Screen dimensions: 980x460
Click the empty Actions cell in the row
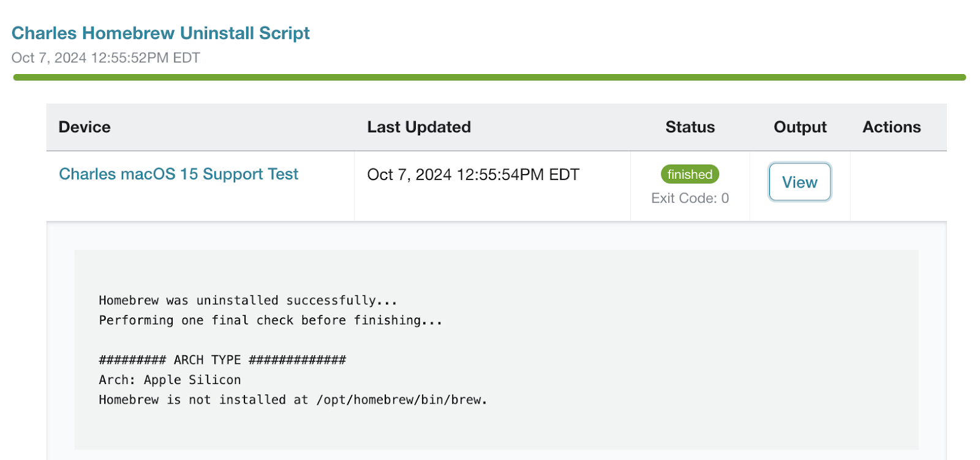click(x=898, y=186)
